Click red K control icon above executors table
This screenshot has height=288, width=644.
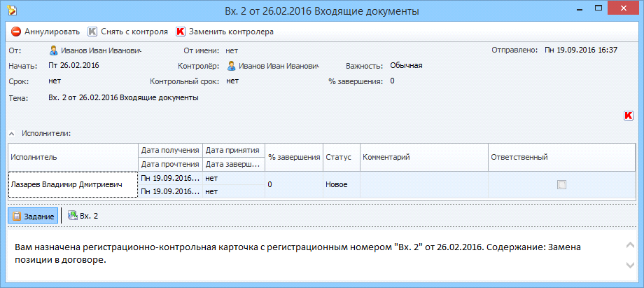pos(629,116)
